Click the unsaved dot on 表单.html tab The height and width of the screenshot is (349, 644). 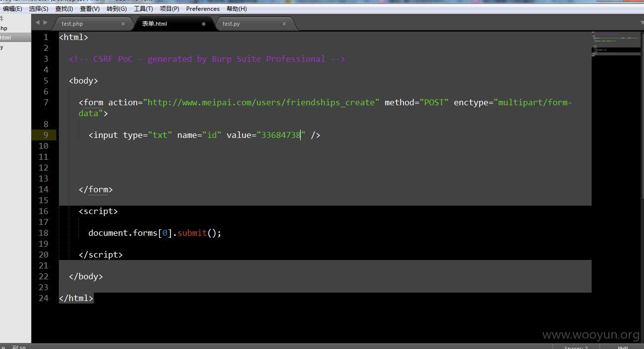pos(203,24)
